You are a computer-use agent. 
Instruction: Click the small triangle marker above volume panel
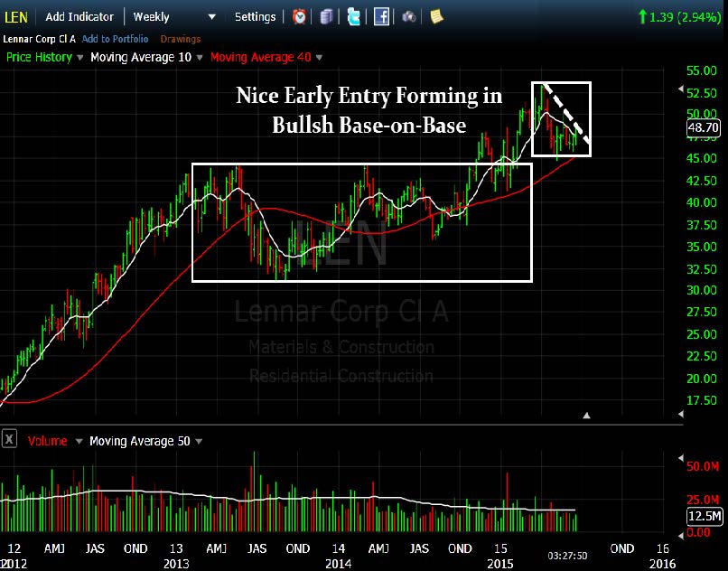pyautogui.click(x=586, y=416)
